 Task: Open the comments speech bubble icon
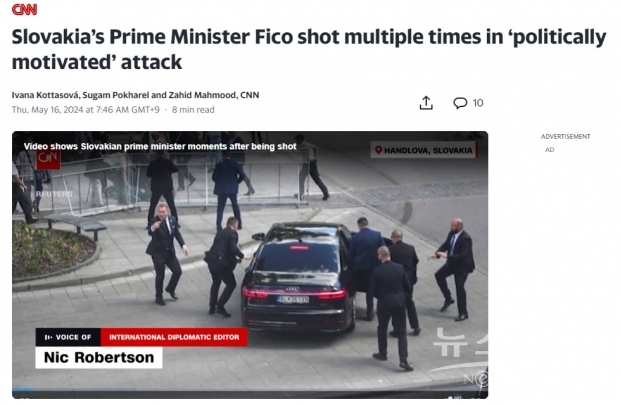[x=460, y=103]
